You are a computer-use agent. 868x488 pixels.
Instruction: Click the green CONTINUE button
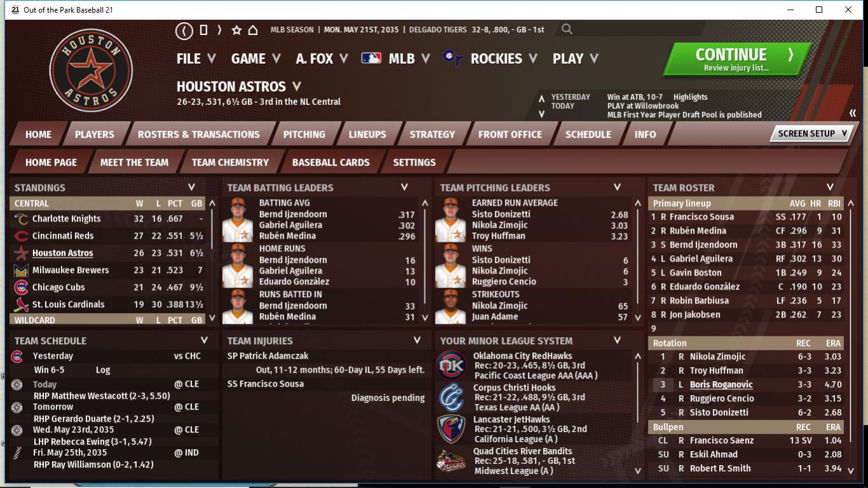737,59
